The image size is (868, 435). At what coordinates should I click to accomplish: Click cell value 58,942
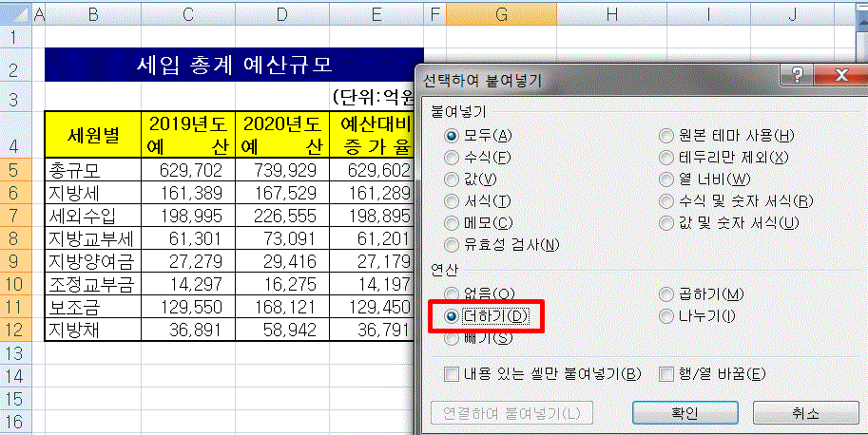tap(282, 330)
